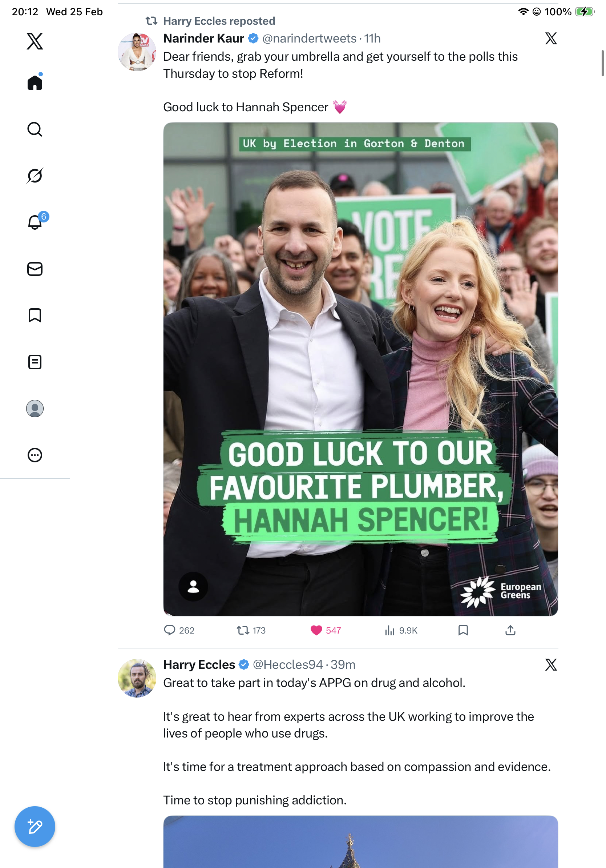
Task: Click the scrollbar on the right edge
Action: pos(603,63)
